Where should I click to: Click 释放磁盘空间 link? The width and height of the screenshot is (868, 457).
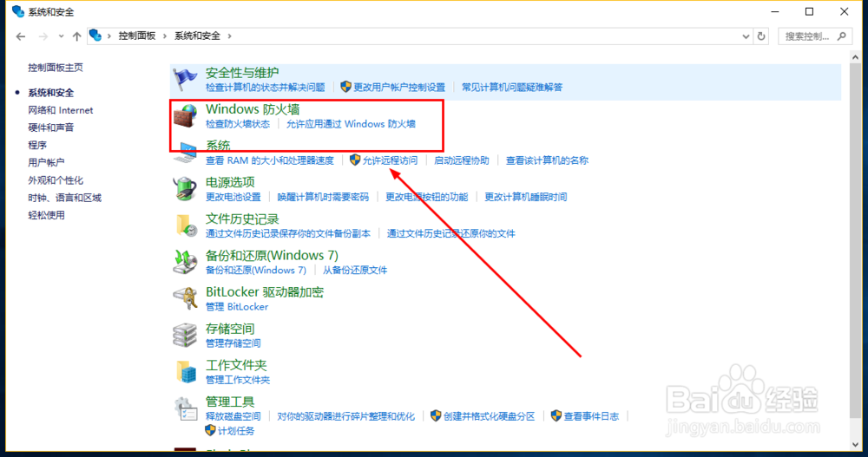pos(233,416)
